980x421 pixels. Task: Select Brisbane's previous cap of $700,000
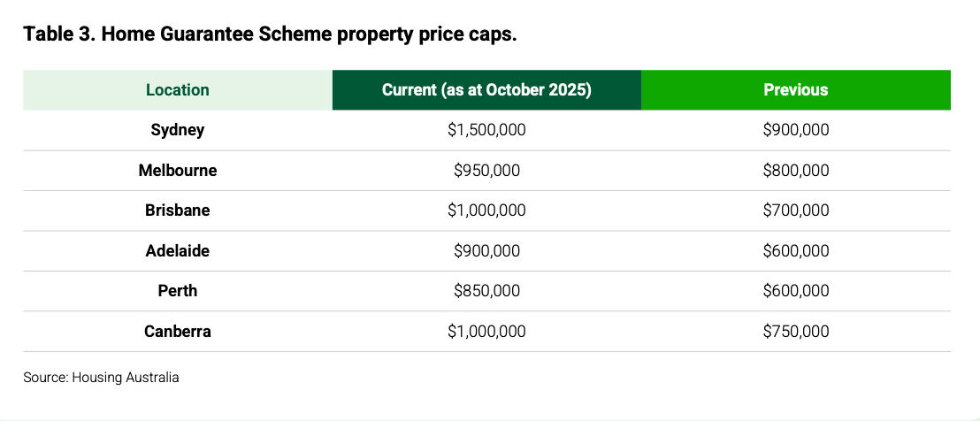pos(796,210)
